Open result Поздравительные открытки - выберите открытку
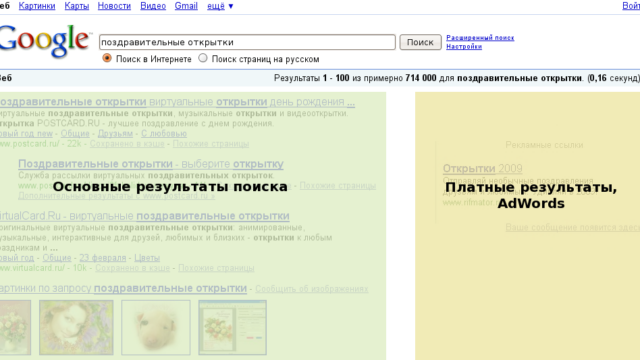The image size is (640, 360). (x=151, y=164)
